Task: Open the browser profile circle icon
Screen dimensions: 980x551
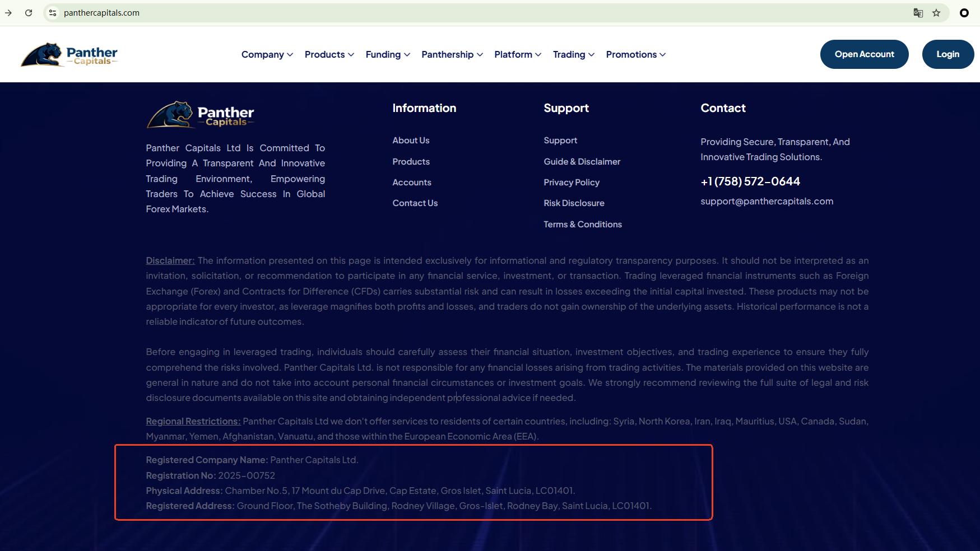Action: tap(964, 13)
